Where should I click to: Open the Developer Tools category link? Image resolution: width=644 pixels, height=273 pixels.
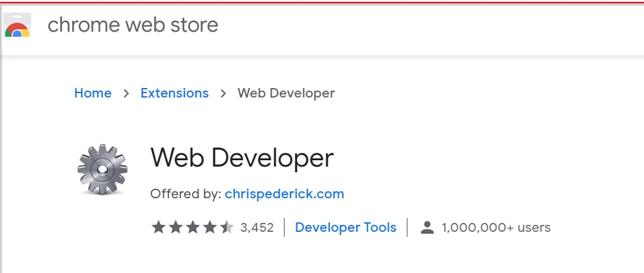[346, 227]
